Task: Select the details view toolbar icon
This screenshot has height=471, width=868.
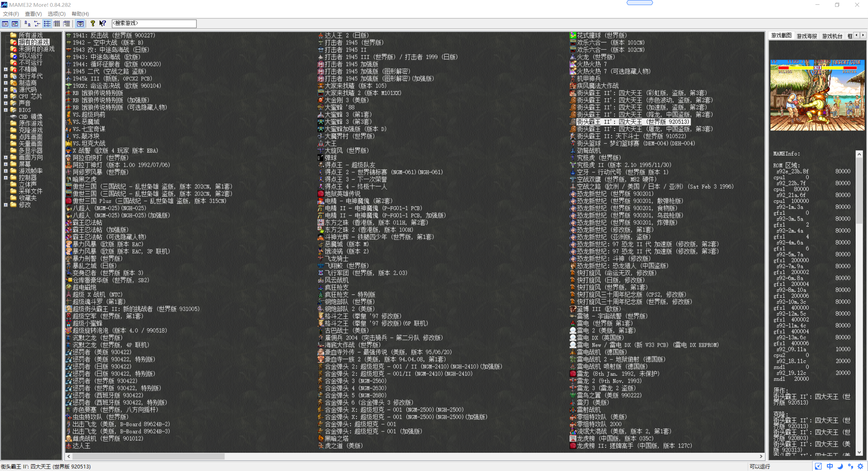Action: tap(57, 23)
